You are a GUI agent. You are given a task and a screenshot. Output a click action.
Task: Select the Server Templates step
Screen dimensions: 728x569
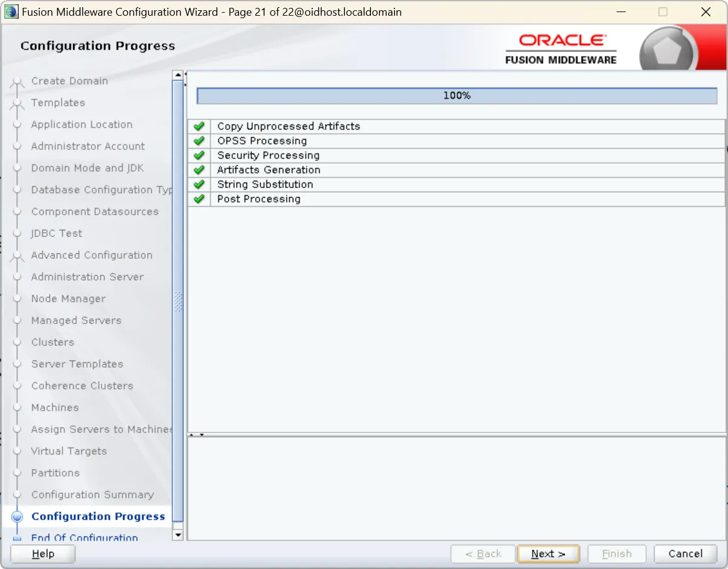(77, 364)
